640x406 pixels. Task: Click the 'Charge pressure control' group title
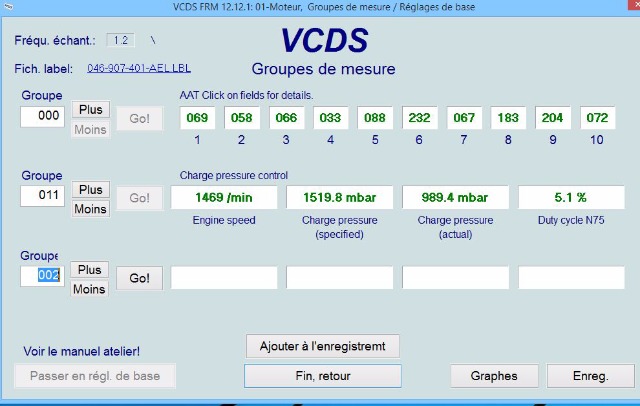pyautogui.click(x=234, y=175)
